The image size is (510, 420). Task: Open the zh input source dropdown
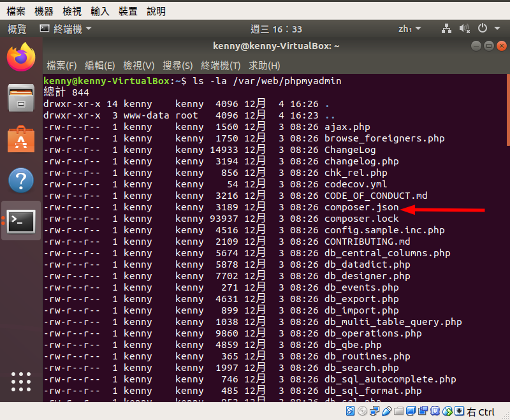[409, 29]
